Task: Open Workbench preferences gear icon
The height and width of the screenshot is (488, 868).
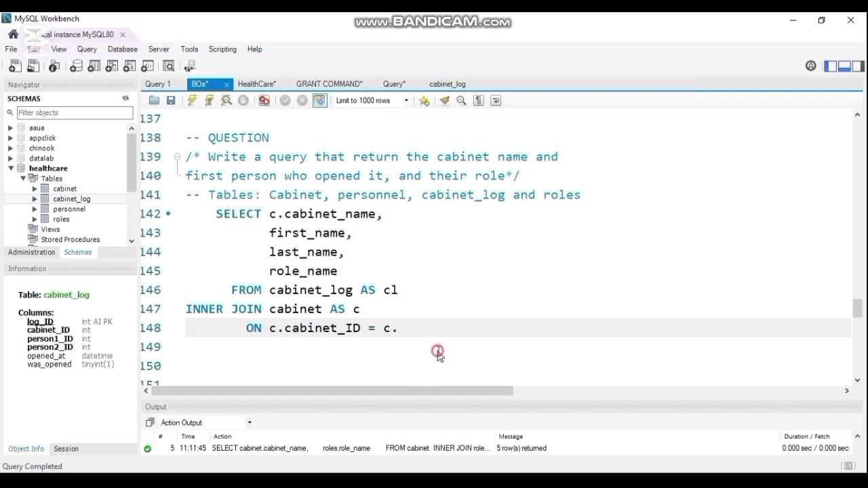Action: click(x=811, y=66)
